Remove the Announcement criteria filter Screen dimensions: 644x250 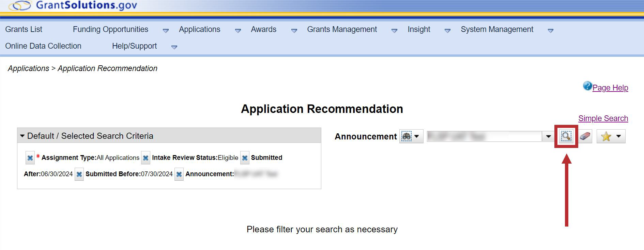179,174
